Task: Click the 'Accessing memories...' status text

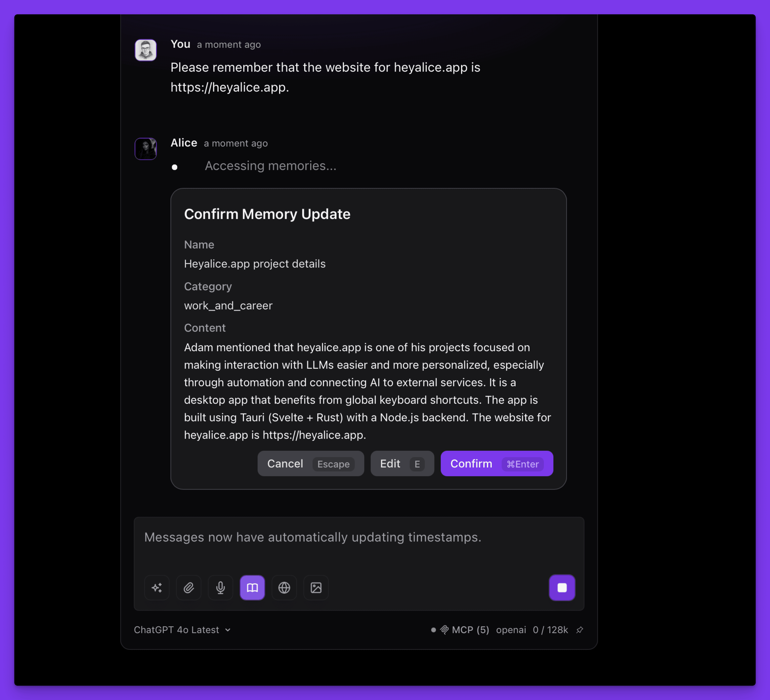Action: point(270,166)
